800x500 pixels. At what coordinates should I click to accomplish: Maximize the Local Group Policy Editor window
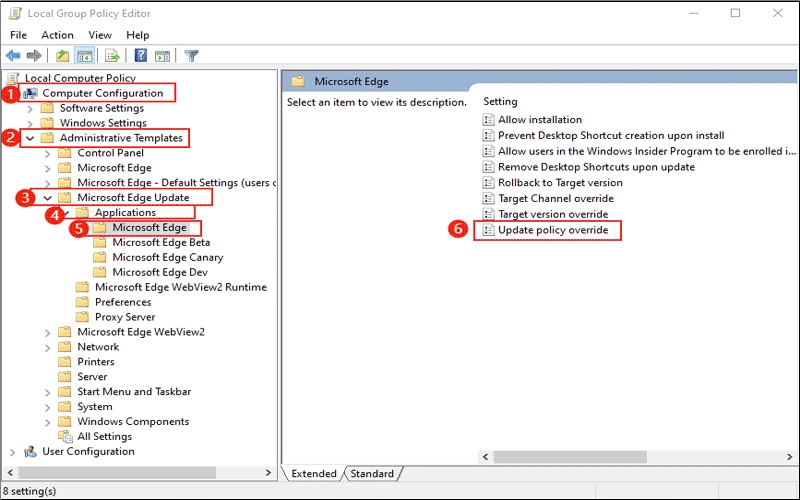point(735,13)
